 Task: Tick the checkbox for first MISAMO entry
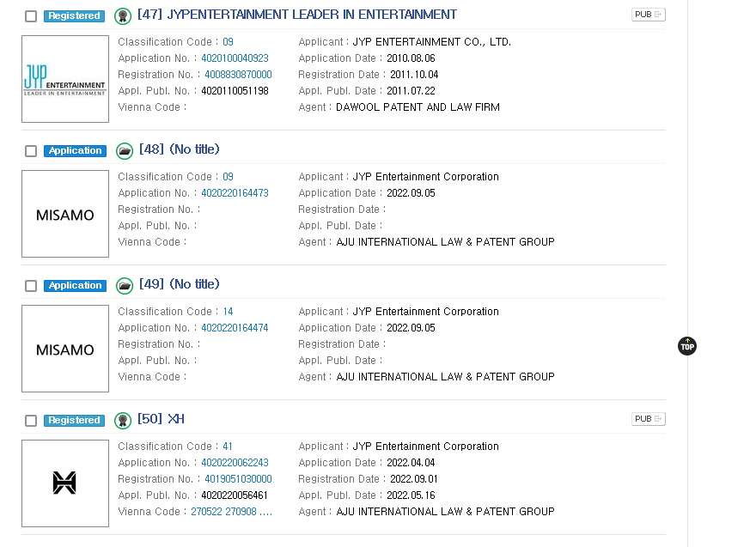pos(31,151)
